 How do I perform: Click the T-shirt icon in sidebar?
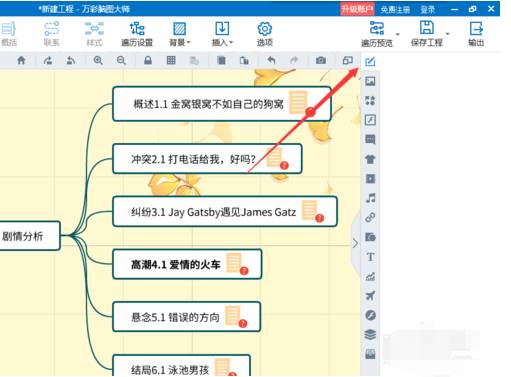click(370, 159)
